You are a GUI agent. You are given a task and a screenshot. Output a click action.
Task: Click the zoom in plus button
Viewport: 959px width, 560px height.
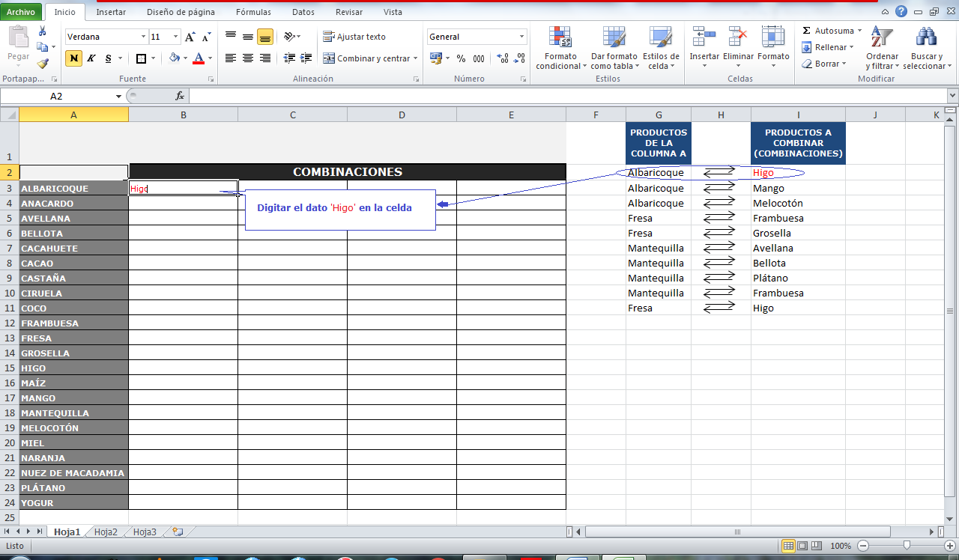(x=949, y=546)
